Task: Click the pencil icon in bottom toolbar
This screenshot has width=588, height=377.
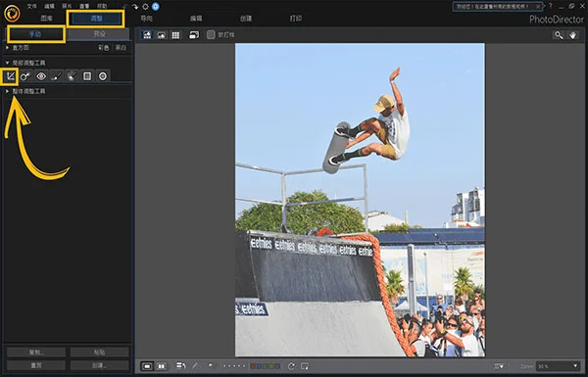Action: 195,366
